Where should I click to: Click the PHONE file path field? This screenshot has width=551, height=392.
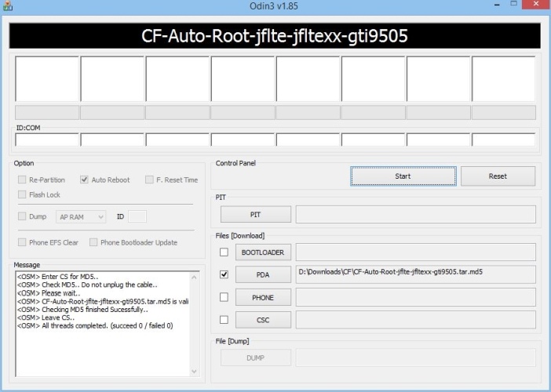[x=416, y=297]
